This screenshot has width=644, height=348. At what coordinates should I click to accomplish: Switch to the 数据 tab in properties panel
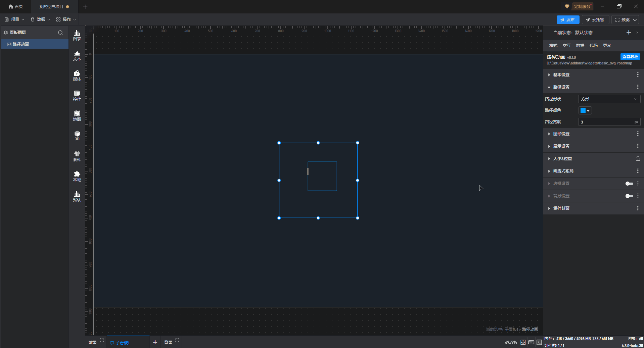point(580,46)
